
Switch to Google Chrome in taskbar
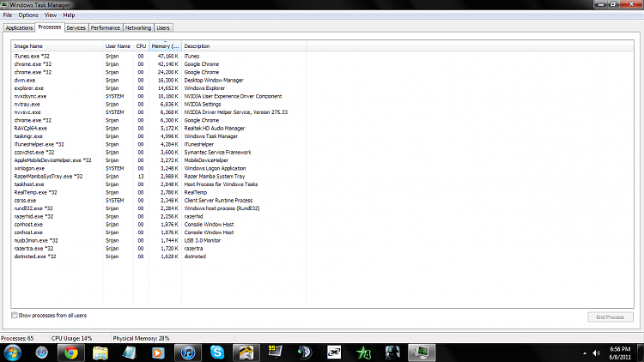pos(71,353)
